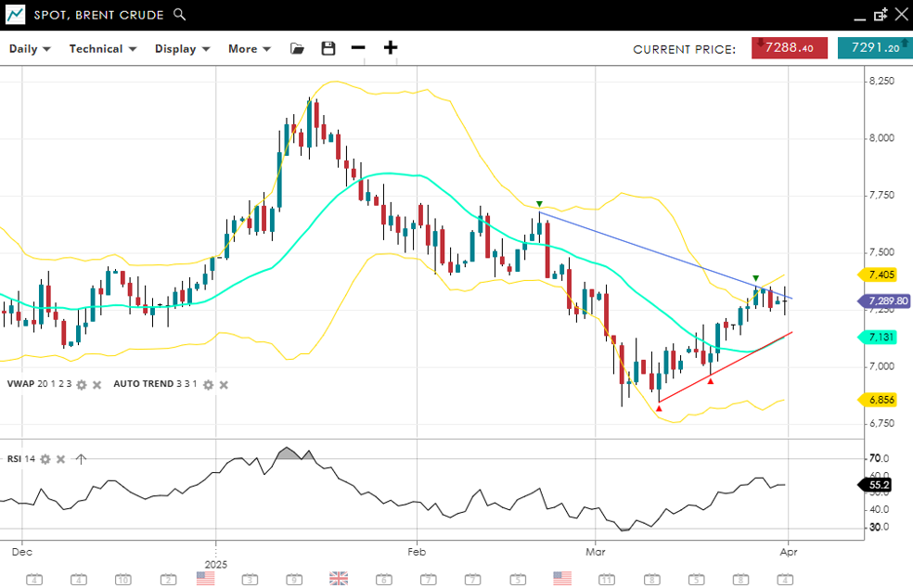The image size is (913, 588).
Task: Open saved chart via folder icon
Action: click(x=297, y=48)
